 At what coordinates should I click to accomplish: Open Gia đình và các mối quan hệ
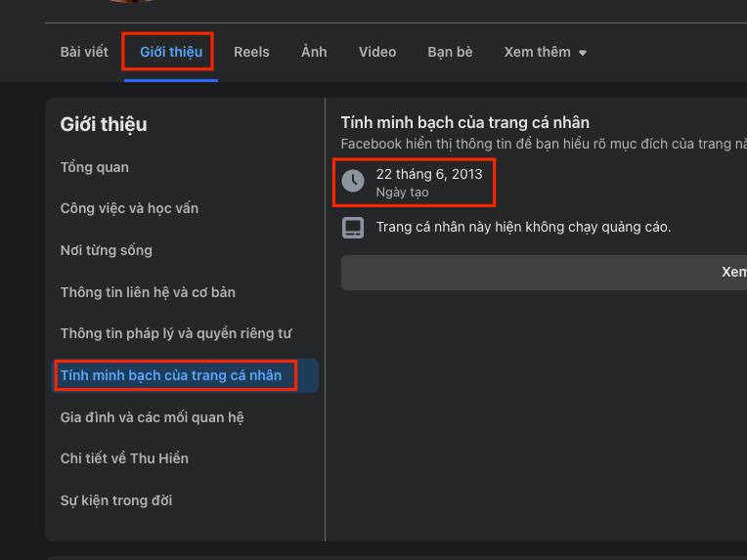click(x=152, y=417)
